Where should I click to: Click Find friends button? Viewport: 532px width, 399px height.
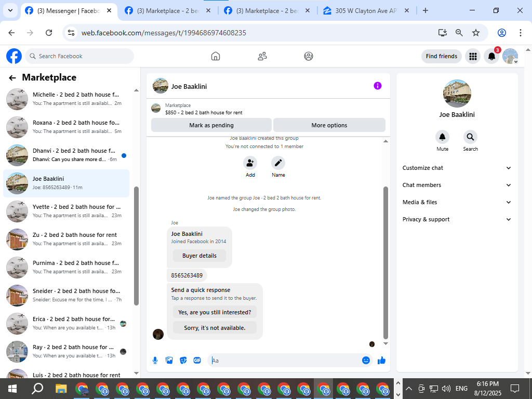coord(442,56)
